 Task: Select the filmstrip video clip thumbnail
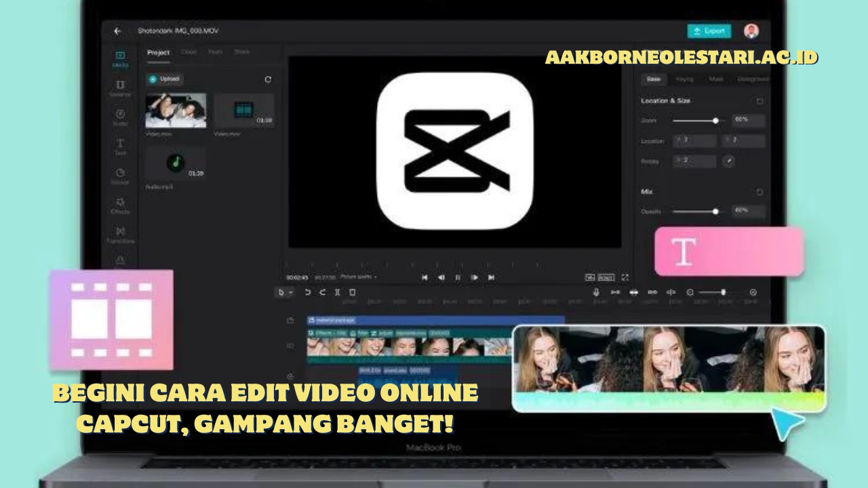pos(244,111)
